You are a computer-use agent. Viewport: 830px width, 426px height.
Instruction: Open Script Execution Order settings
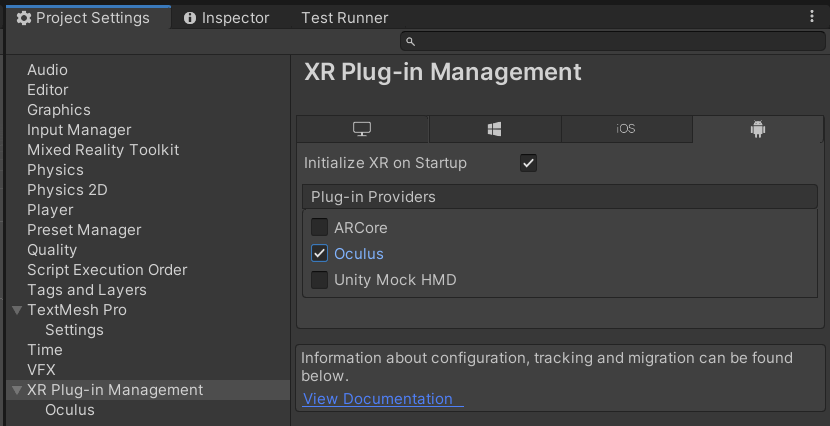[x=107, y=270]
